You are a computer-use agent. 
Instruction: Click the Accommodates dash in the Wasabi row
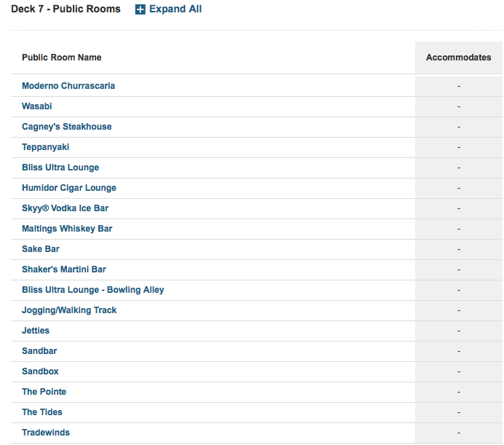[x=459, y=106]
